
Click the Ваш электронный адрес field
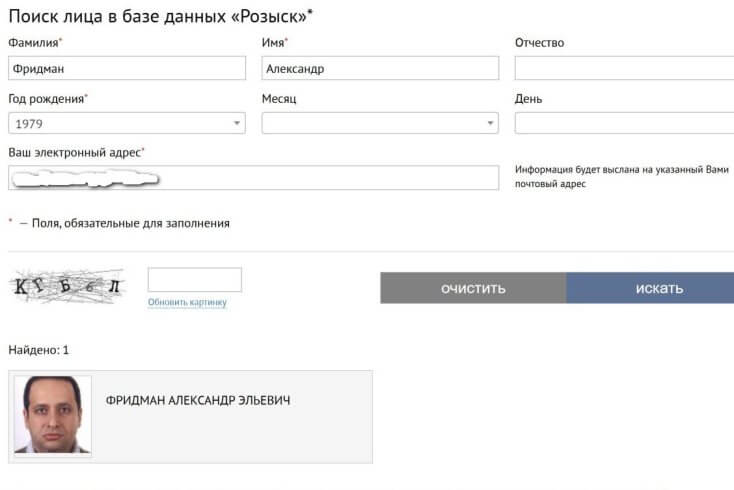(253, 178)
